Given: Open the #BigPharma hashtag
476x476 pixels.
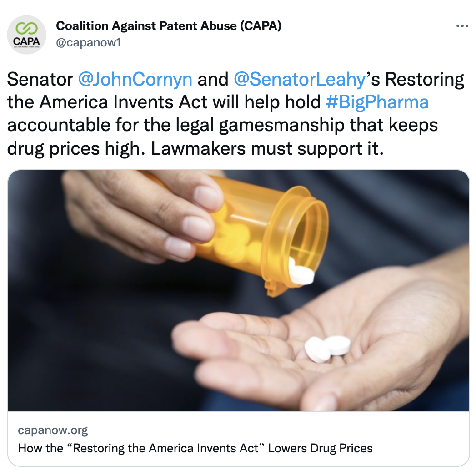Looking at the screenshot, I should point(377,102).
